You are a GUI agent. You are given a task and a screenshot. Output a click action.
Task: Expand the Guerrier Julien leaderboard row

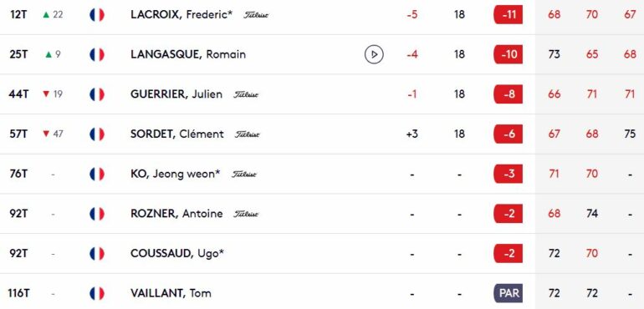[322, 94]
